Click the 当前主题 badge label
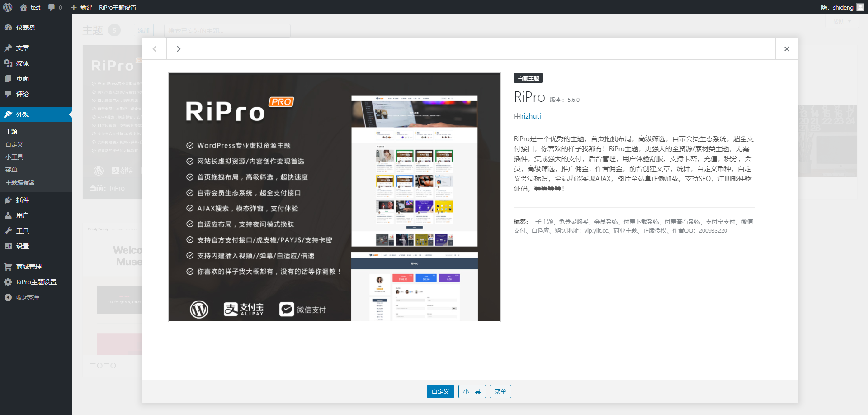Screen dimensions: 868x415 tap(528, 78)
